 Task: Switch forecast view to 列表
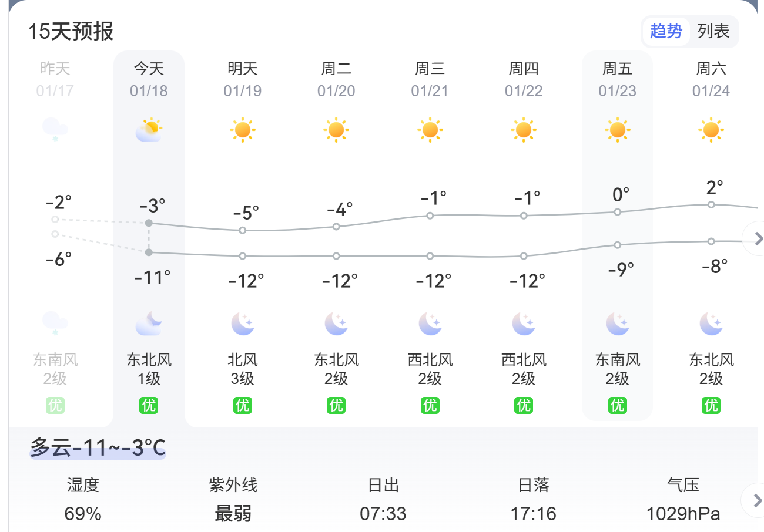coord(713,31)
